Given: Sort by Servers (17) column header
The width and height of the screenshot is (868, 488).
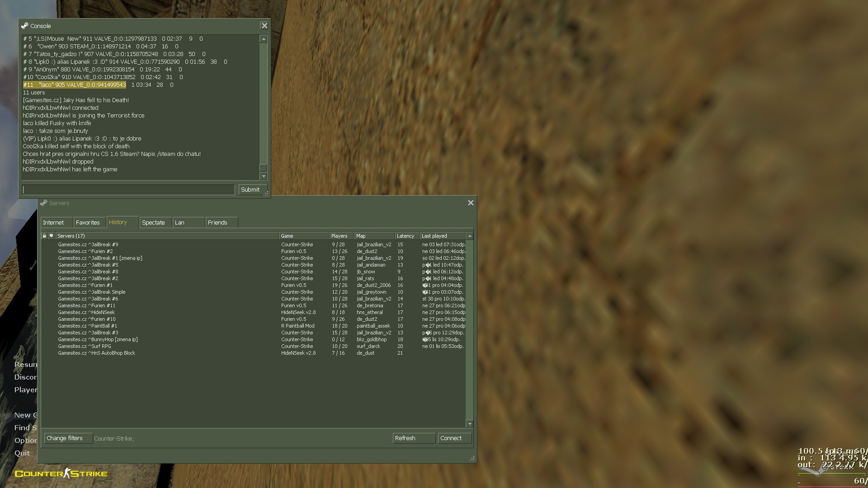Looking at the screenshot, I should point(167,236).
